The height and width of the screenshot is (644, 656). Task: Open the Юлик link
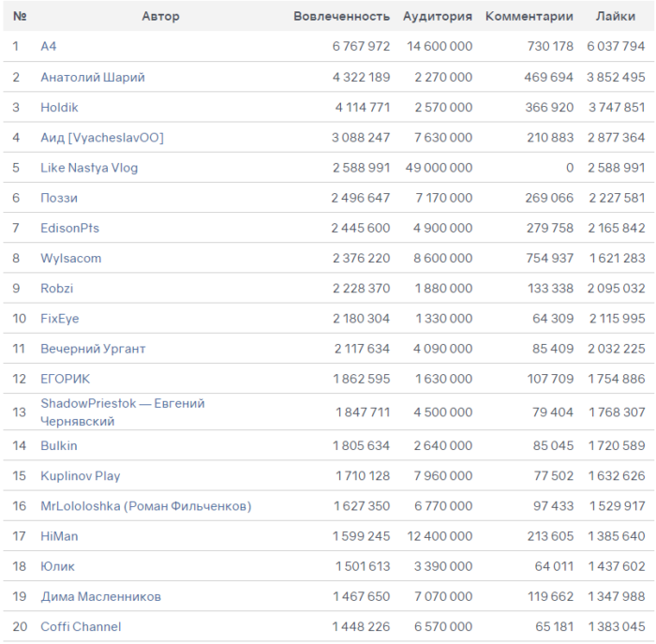(58, 566)
